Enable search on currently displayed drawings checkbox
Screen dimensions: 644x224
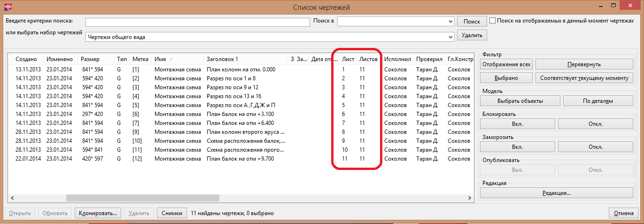492,21
